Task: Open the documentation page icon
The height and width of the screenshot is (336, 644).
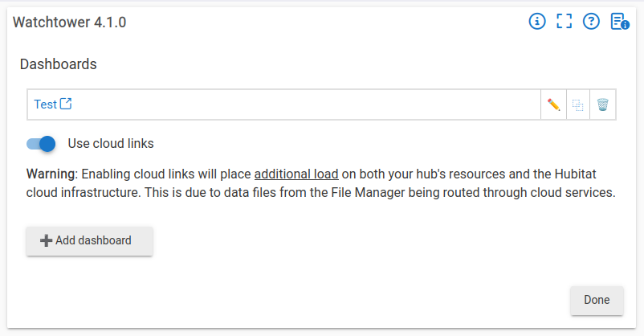Action: tap(619, 22)
